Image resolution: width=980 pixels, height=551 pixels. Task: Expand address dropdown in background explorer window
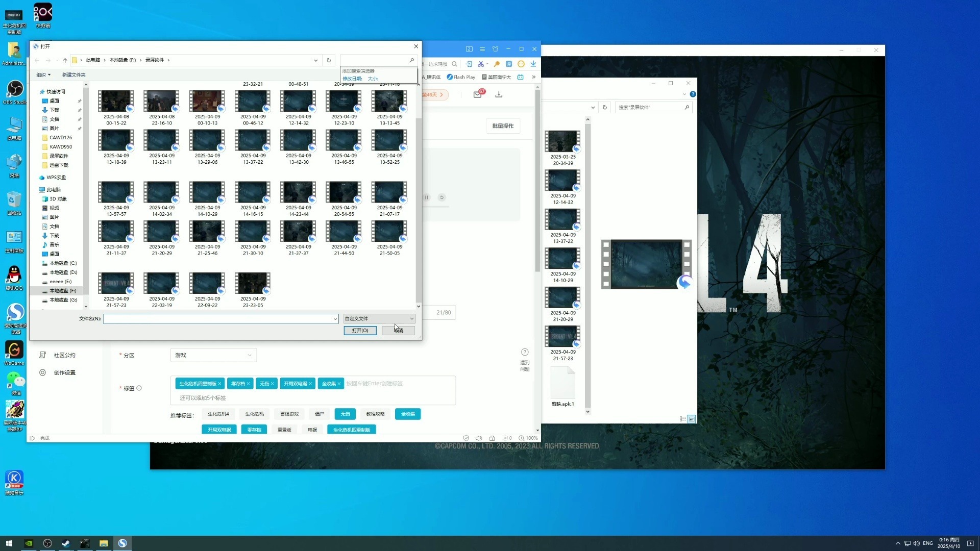593,107
